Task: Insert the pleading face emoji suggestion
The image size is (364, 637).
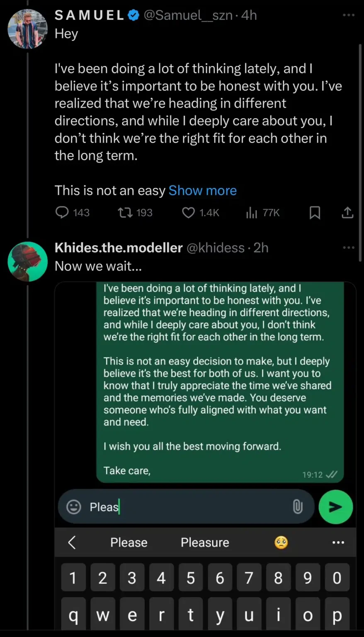Action: (281, 542)
